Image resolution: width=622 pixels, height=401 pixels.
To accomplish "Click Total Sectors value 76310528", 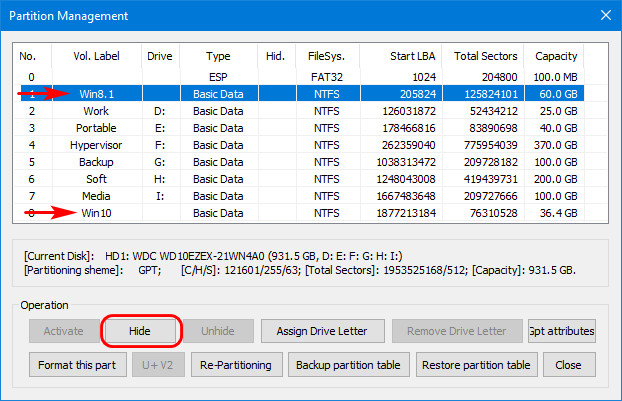I will click(493, 213).
